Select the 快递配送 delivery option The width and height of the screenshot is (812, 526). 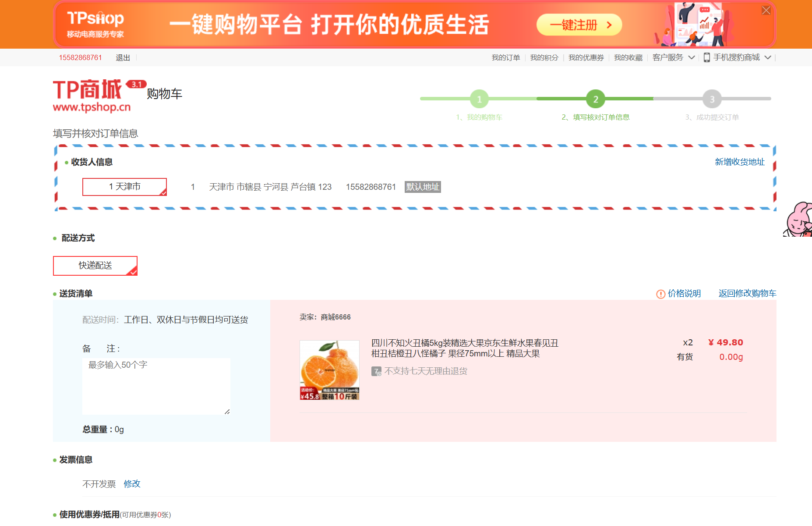click(95, 266)
